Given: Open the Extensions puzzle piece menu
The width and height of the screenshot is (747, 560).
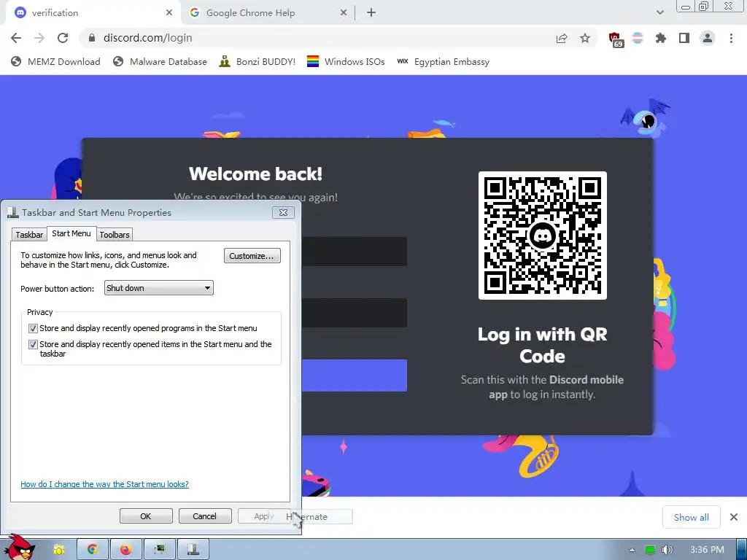Looking at the screenshot, I should 661,38.
